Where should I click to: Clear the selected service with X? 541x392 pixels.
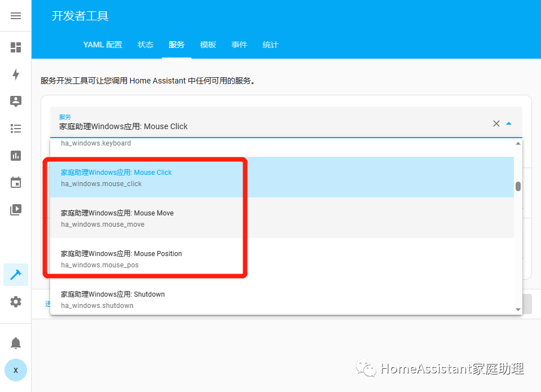tap(496, 124)
